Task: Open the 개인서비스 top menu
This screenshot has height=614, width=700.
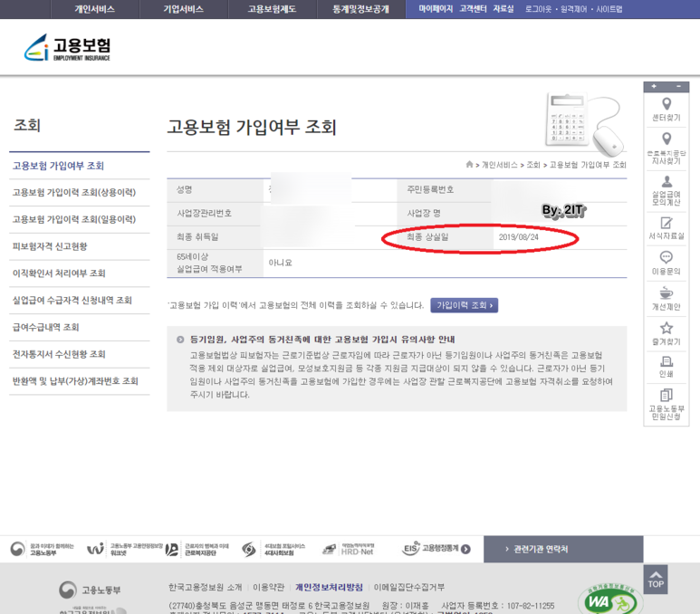Action: (95, 9)
